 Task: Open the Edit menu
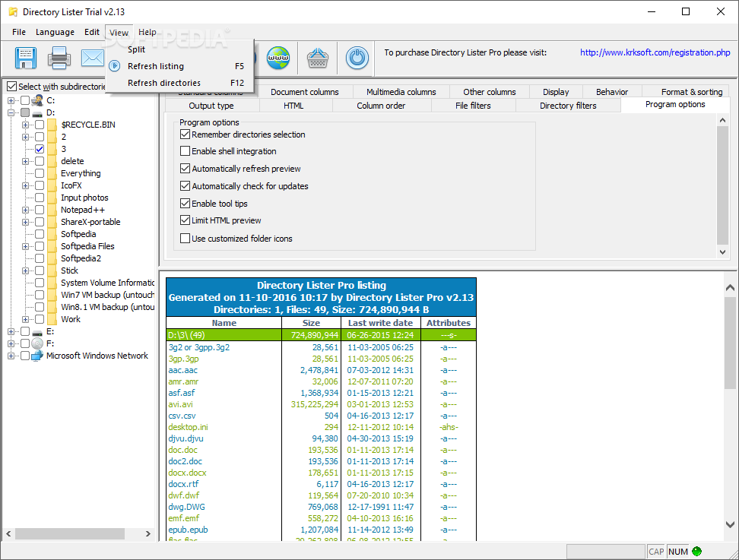pyautogui.click(x=92, y=32)
